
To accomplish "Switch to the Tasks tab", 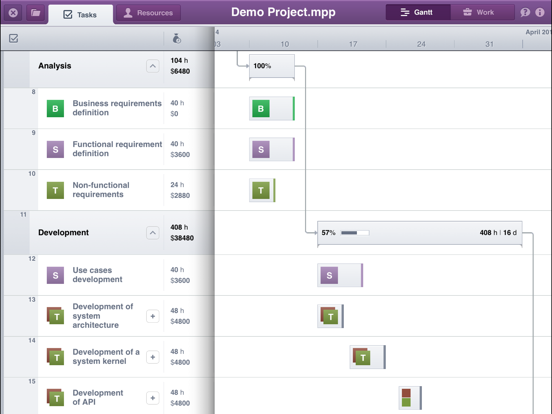I will pyautogui.click(x=80, y=14).
